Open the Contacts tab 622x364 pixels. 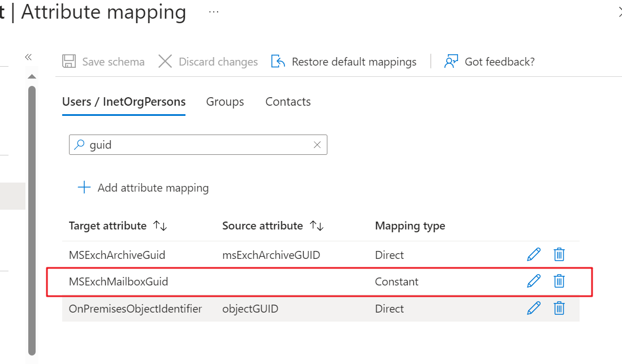coord(288,102)
